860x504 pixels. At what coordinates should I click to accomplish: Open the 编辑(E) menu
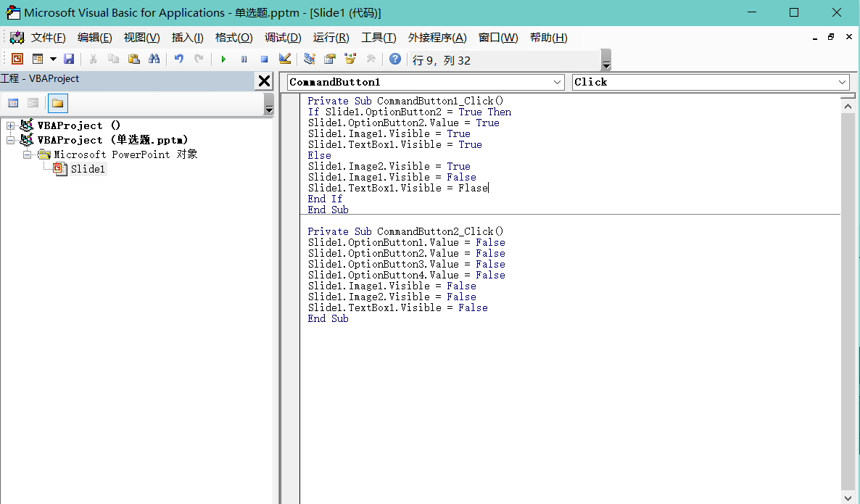pos(95,37)
